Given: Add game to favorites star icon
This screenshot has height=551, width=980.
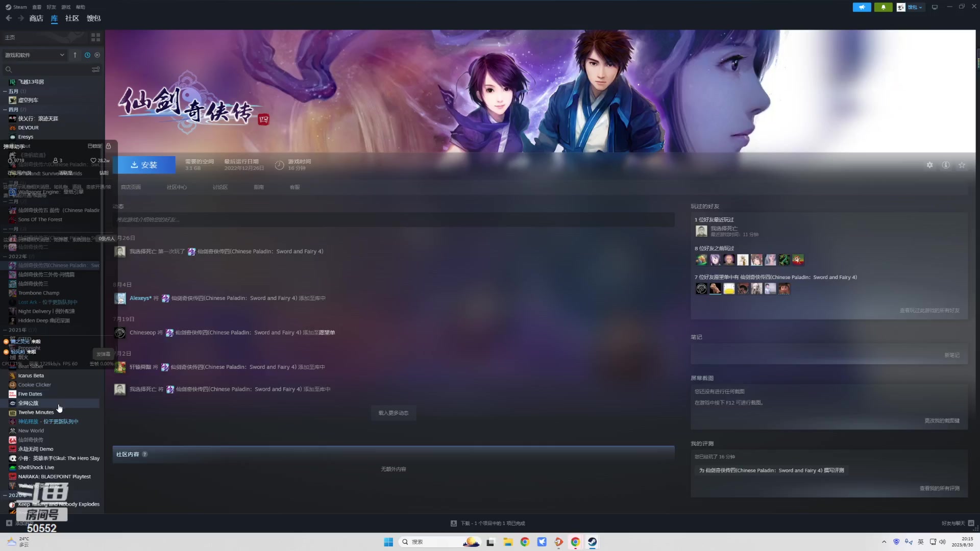Looking at the screenshot, I should click(962, 165).
